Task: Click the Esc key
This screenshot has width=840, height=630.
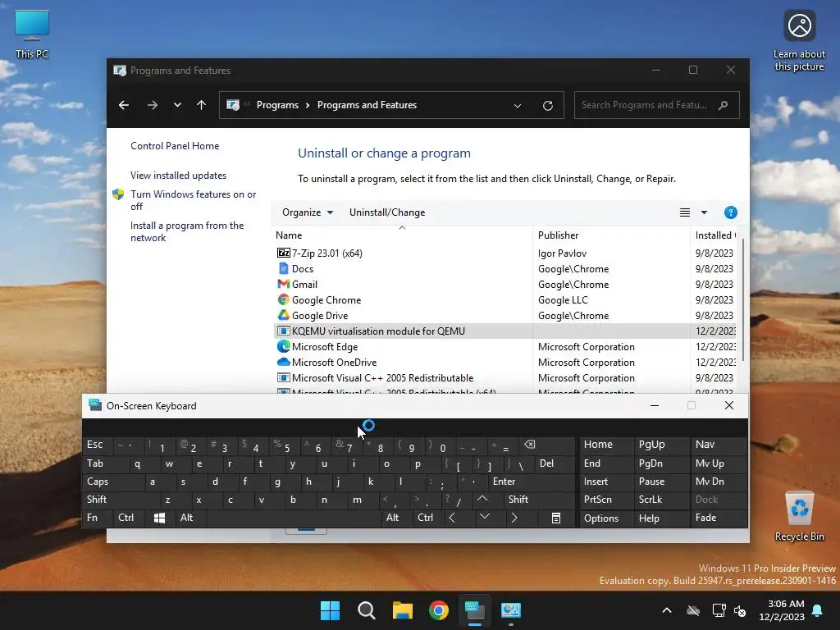Action: tap(98, 445)
